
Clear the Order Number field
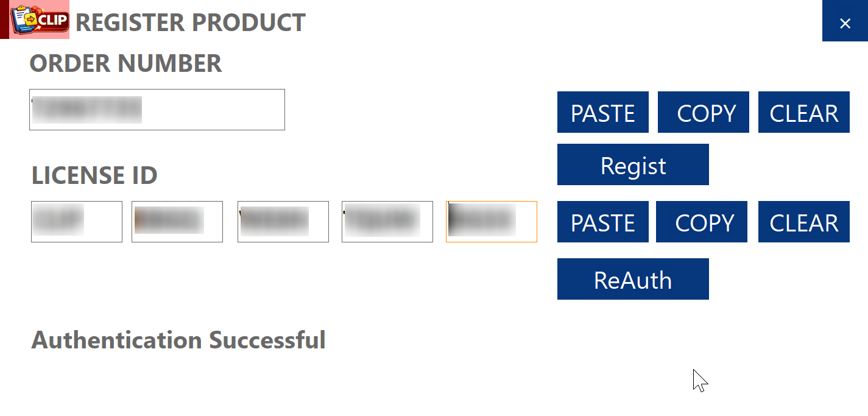coord(803,113)
